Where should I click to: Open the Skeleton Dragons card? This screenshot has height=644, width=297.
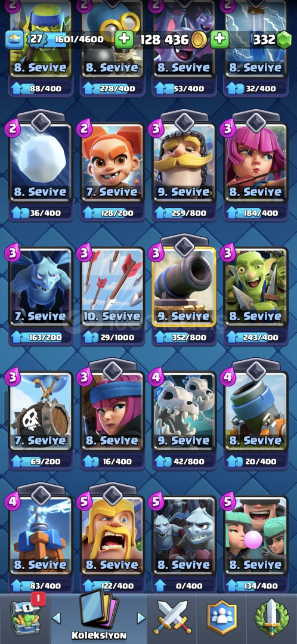[184, 411]
